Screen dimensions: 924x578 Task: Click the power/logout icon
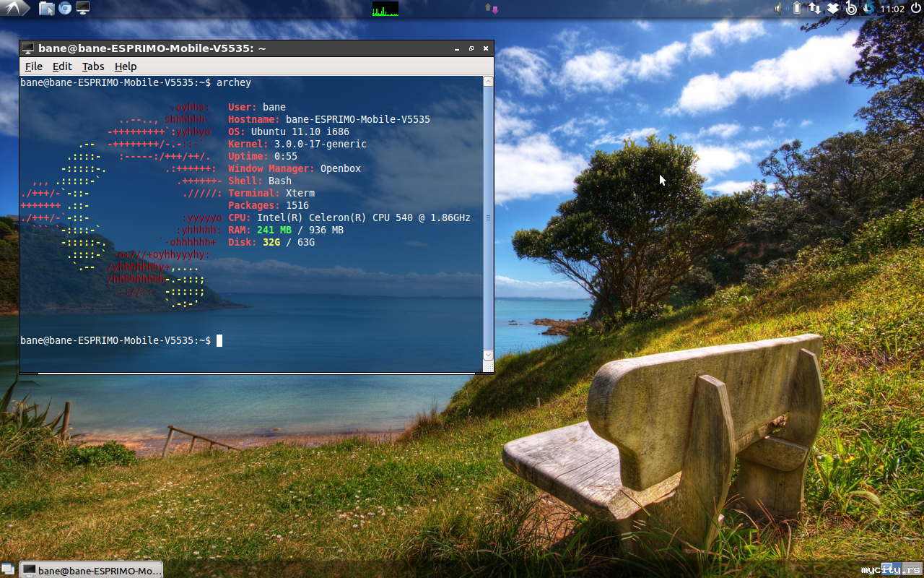(x=915, y=8)
